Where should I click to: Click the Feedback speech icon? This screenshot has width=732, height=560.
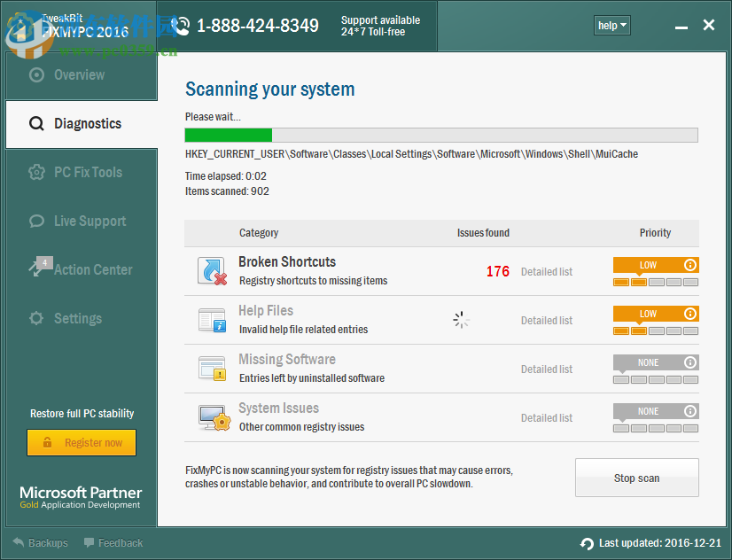coord(89,543)
